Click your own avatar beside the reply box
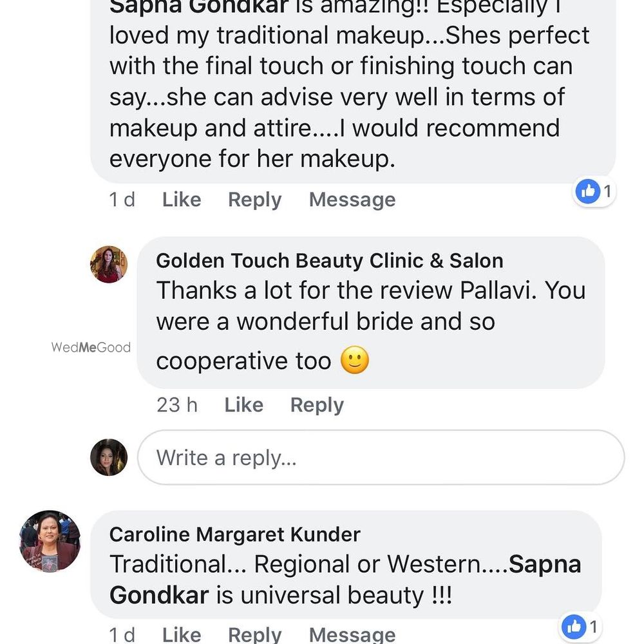The image size is (644, 644). tap(108, 457)
